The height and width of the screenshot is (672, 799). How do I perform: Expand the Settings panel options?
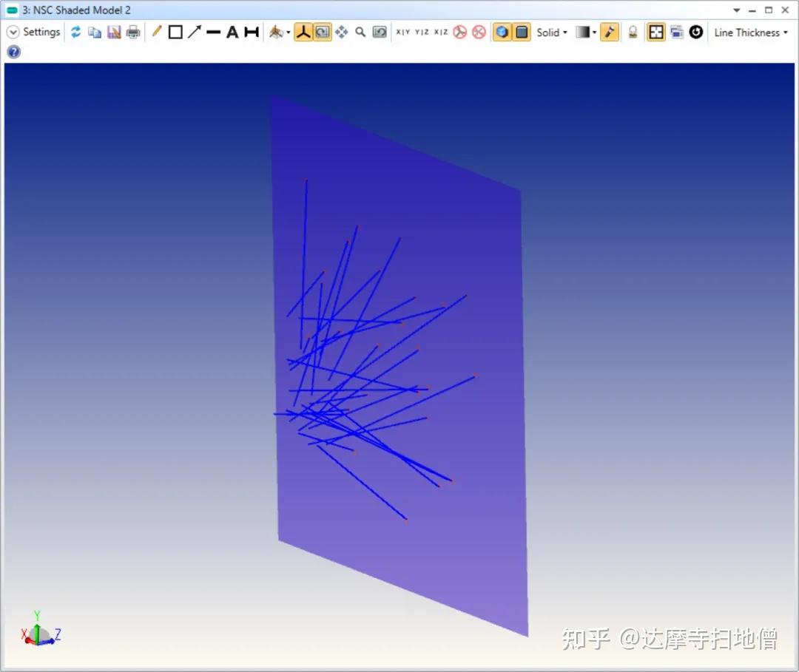click(x=13, y=32)
